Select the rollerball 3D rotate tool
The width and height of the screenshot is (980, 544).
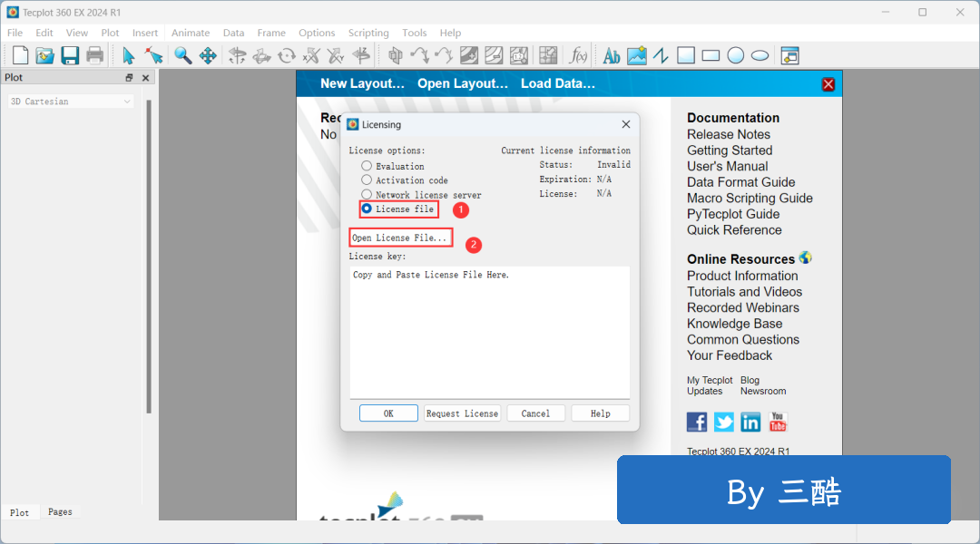pos(261,55)
